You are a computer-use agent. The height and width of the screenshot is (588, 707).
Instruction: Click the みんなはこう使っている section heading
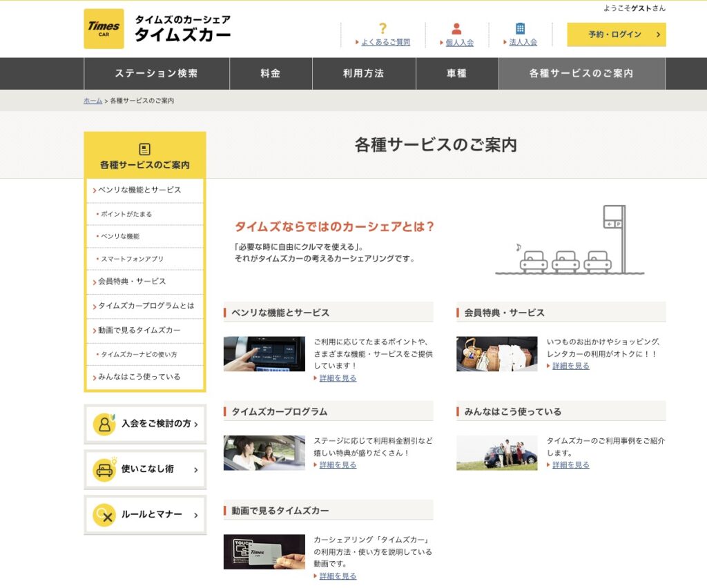click(561, 411)
